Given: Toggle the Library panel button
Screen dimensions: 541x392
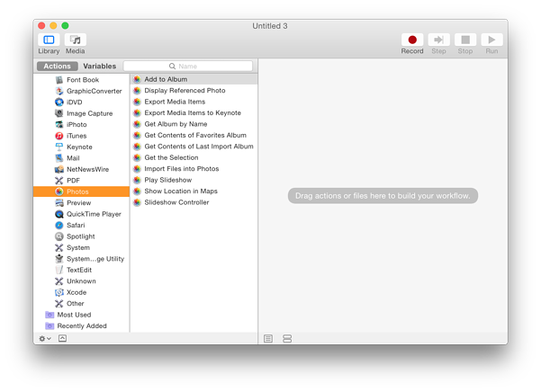Looking at the screenshot, I should (x=49, y=40).
